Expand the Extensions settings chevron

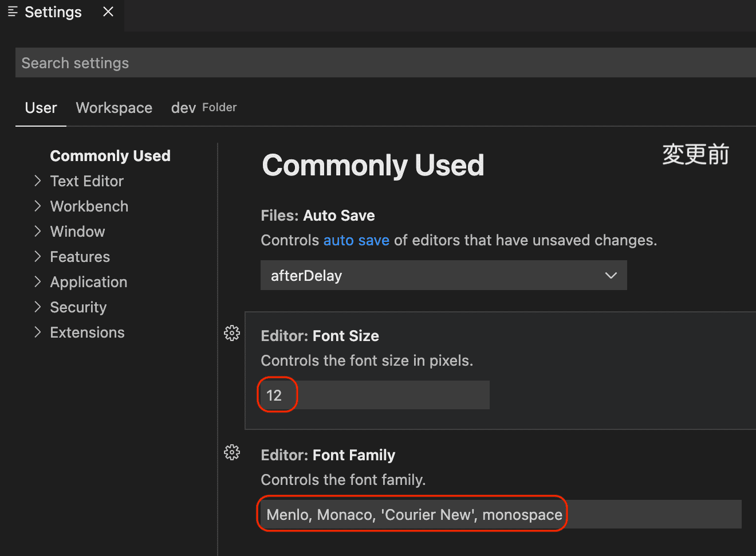[38, 332]
